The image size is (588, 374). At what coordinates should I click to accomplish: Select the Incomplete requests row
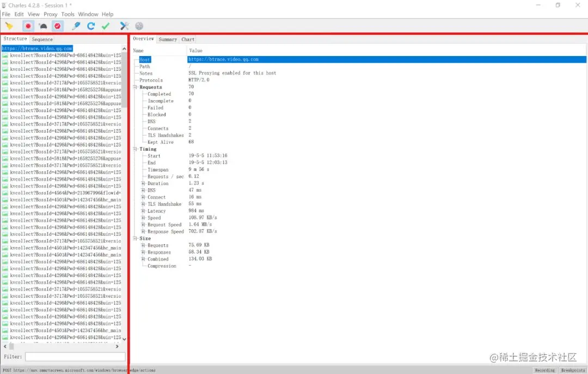coord(359,101)
